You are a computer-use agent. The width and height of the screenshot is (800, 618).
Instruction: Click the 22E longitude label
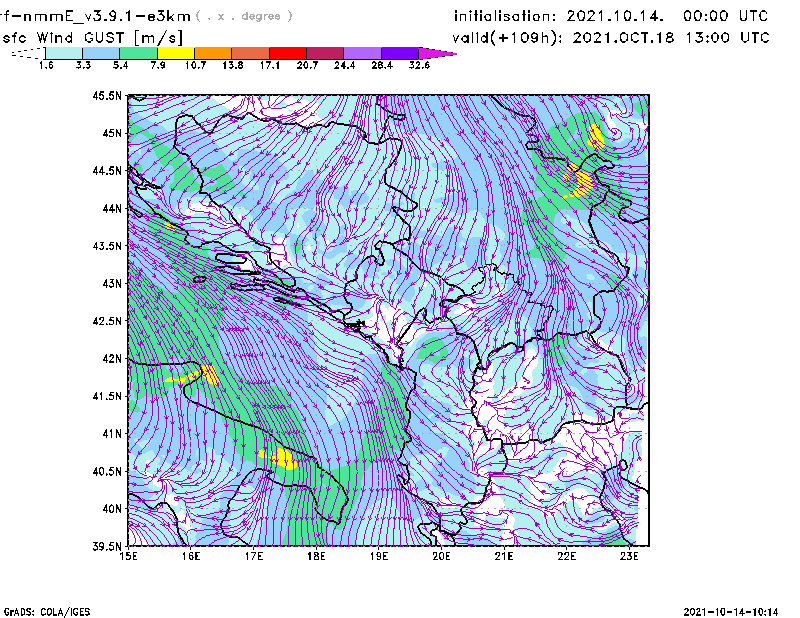click(x=566, y=556)
